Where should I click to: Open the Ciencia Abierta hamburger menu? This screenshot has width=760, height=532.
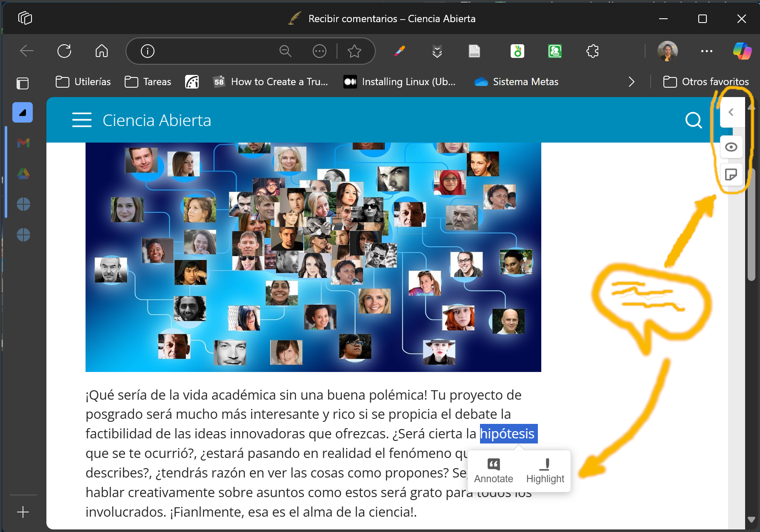click(x=82, y=120)
